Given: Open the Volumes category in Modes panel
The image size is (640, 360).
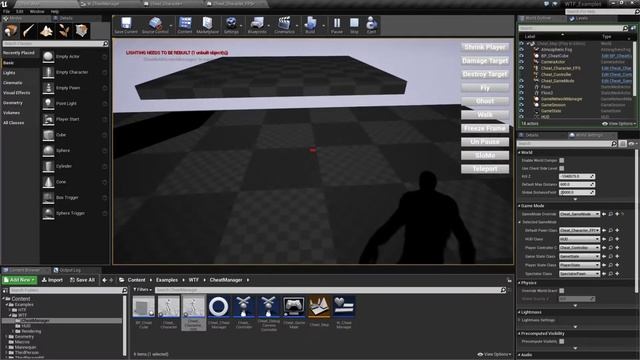Looking at the screenshot, I should point(20,113).
